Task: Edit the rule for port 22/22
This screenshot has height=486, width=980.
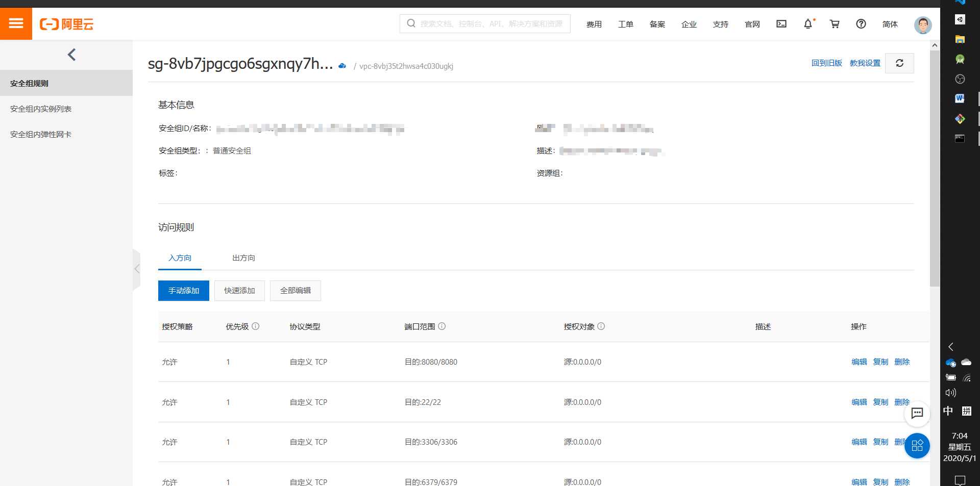Action: coord(859,402)
